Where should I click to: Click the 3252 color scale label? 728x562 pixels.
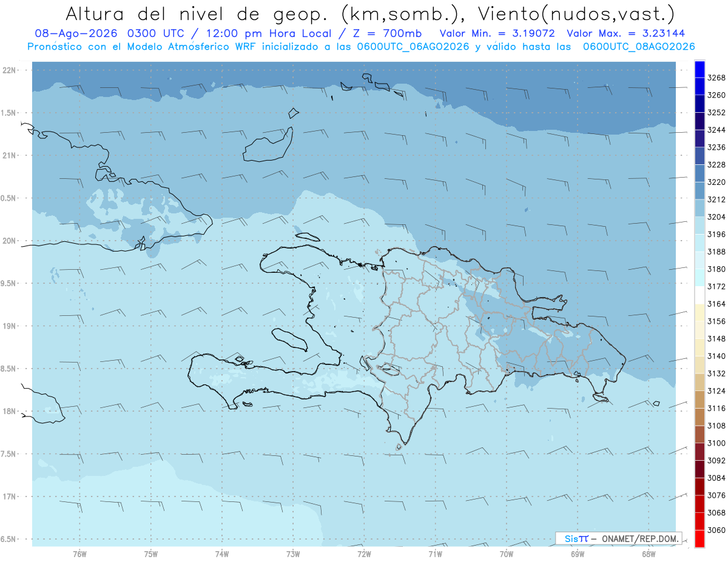point(716,113)
